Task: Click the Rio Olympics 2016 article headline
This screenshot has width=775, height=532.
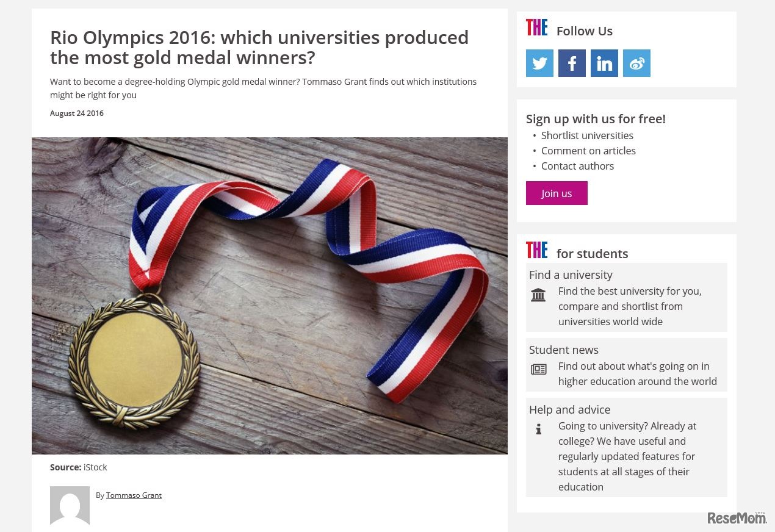Action: pos(259,47)
